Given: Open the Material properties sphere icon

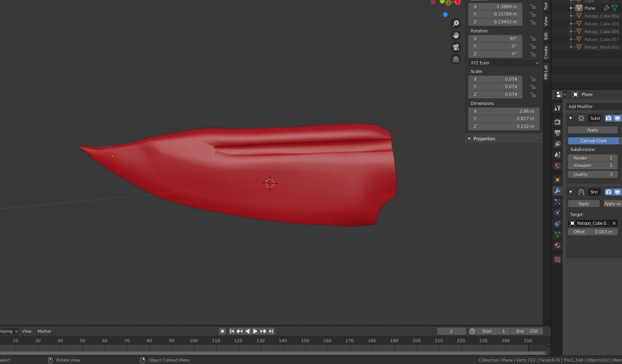Looking at the screenshot, I should pos(557,246).
